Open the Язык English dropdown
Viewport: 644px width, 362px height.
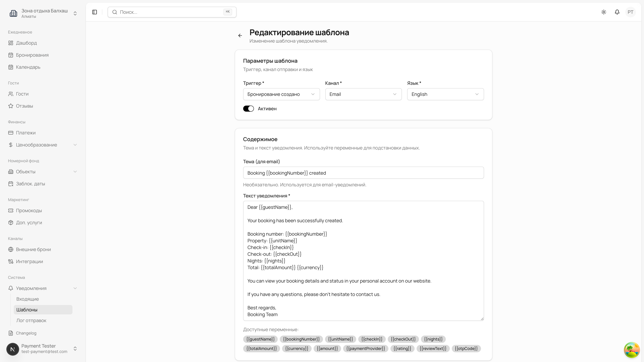click(445, 94)
